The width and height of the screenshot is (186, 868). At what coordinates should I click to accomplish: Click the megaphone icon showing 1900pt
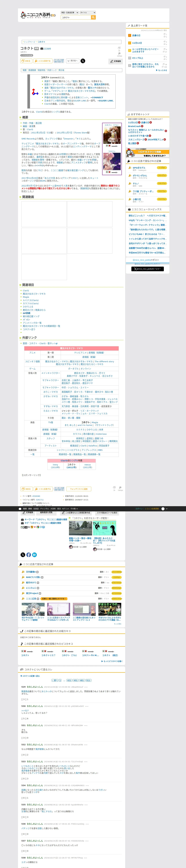click(119, 54)
